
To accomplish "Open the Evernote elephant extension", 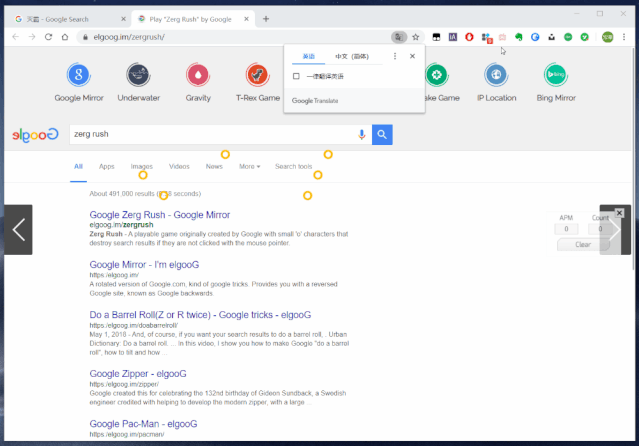I will [518, 37].
